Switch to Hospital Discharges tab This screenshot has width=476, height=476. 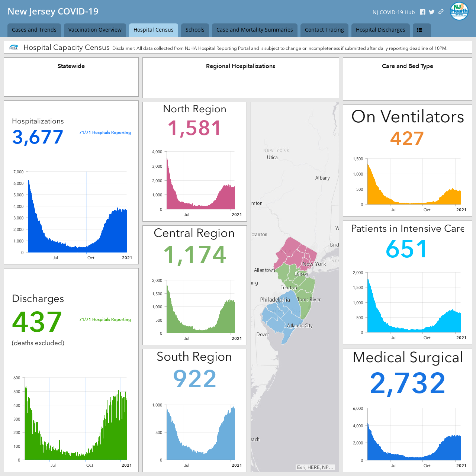tap(380, 30)
